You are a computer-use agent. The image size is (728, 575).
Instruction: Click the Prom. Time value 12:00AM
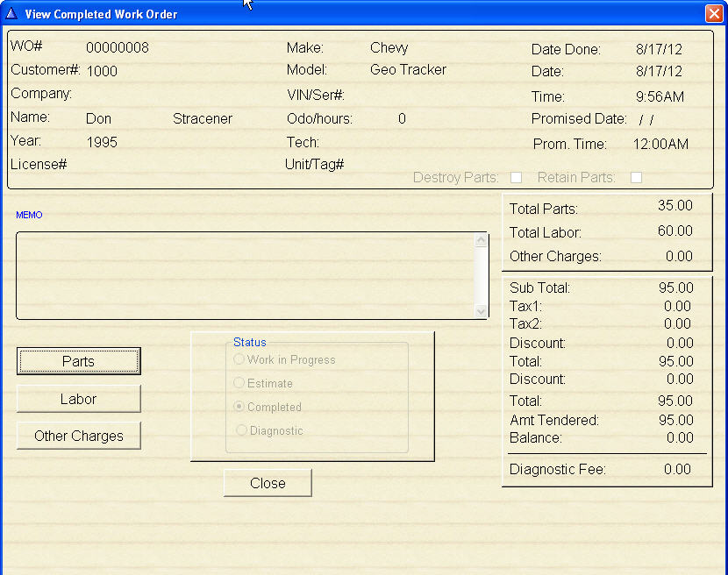point(660,144)
